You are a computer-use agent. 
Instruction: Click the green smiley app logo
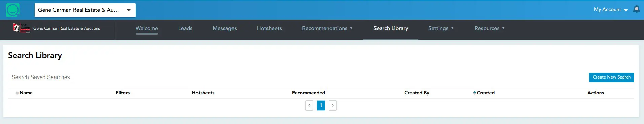13,10
